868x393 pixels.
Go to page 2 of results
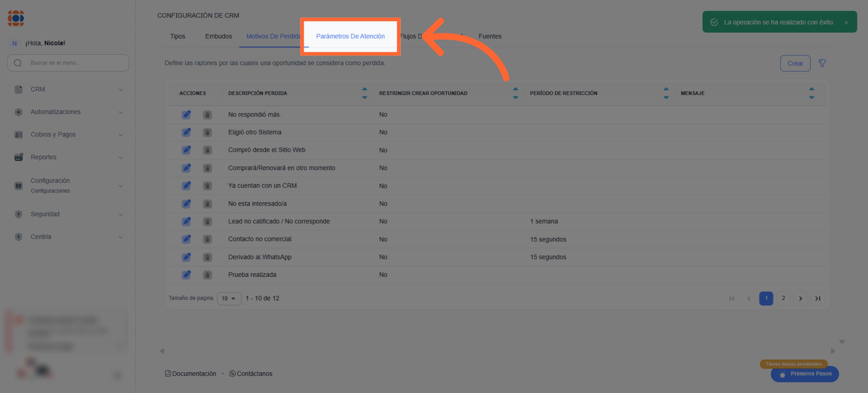[x=783, y=299]
